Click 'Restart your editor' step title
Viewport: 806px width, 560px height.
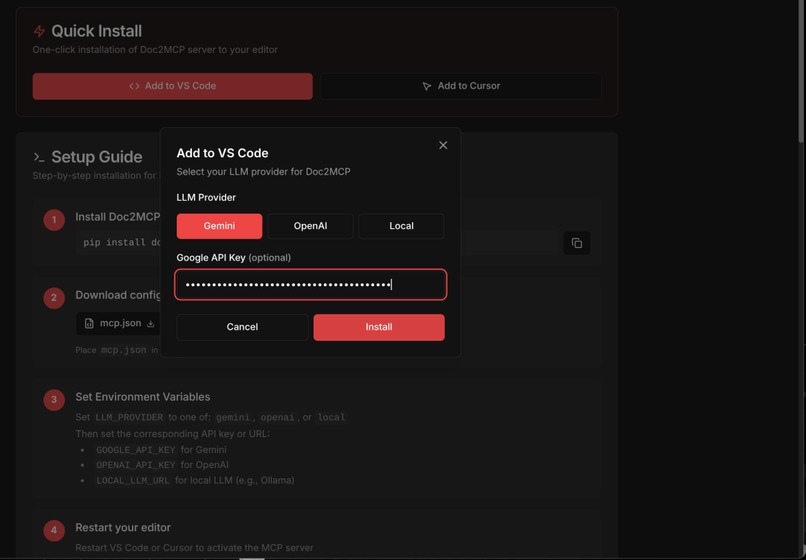[x=123, y=528]
